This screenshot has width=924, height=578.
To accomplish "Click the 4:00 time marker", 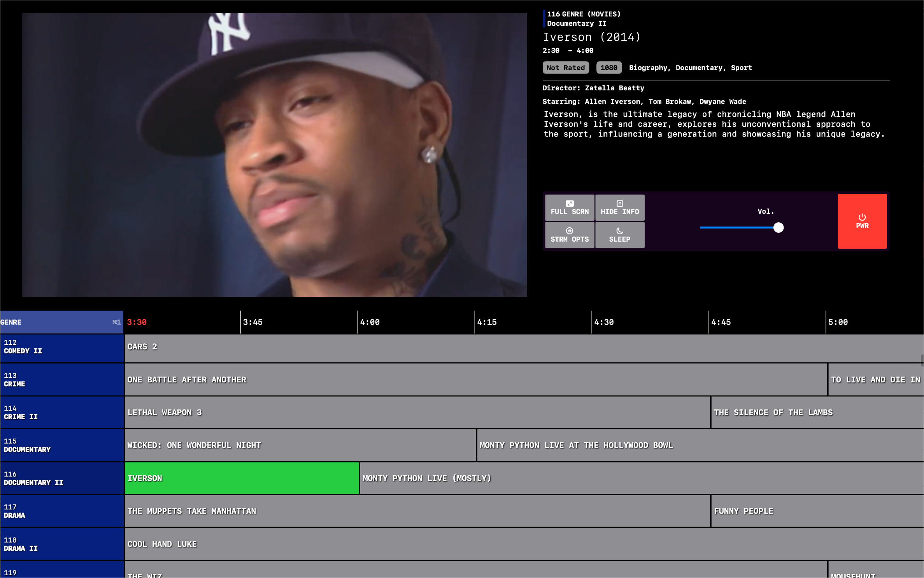I will [370, 322].
